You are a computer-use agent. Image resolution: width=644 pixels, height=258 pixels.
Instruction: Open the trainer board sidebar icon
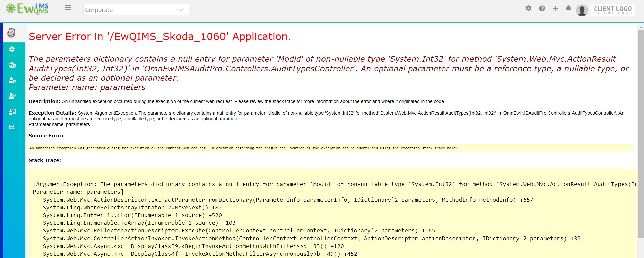point(12,112)
